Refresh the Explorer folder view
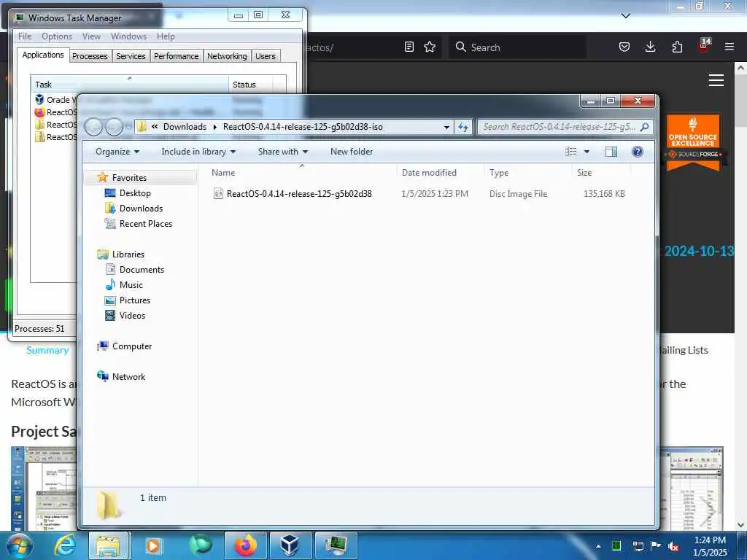The height and width of the screenshot is (560, 747). tap(463, 127)
